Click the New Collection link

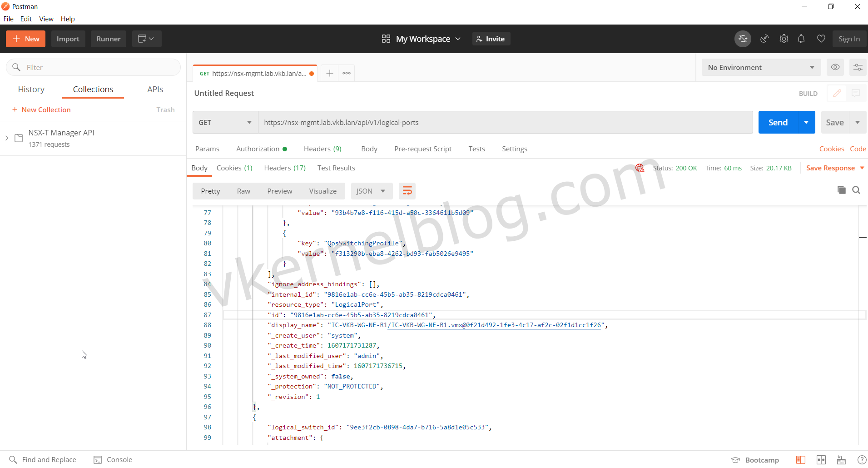pos(46,110)
